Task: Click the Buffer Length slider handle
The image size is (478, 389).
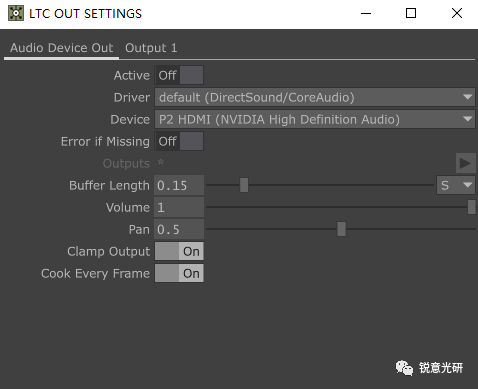Action: coord(244,185)
